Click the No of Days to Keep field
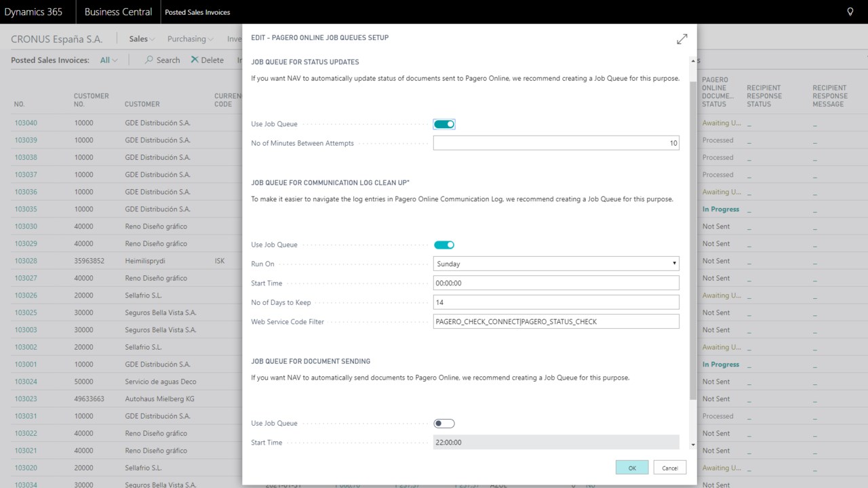Viewport: 868px width, 488px height. 556,302
